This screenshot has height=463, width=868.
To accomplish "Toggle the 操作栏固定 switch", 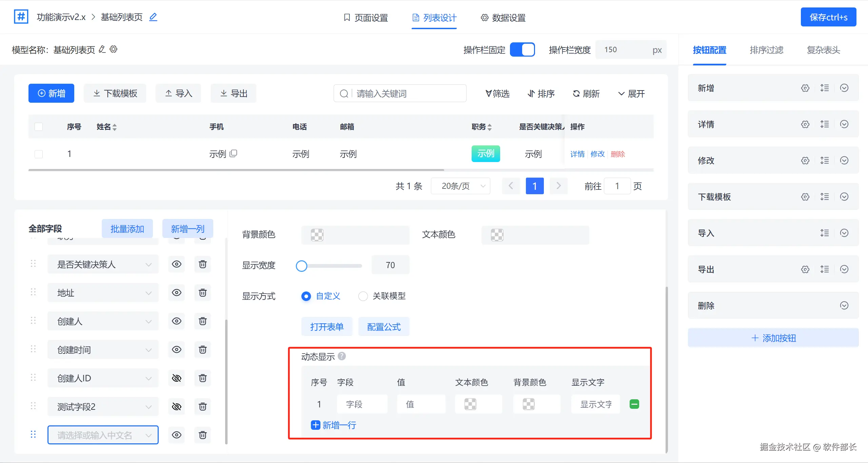I will point(522,50).
